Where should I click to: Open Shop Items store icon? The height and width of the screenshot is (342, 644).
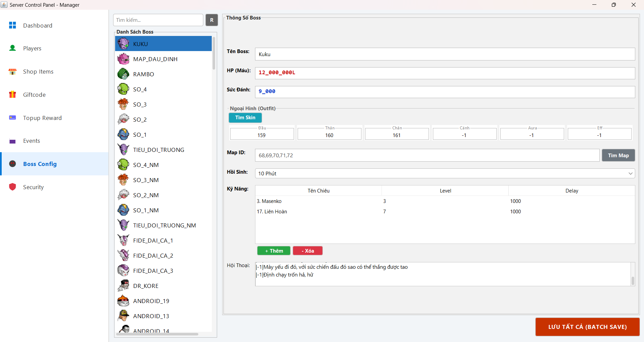pos(12,72)
